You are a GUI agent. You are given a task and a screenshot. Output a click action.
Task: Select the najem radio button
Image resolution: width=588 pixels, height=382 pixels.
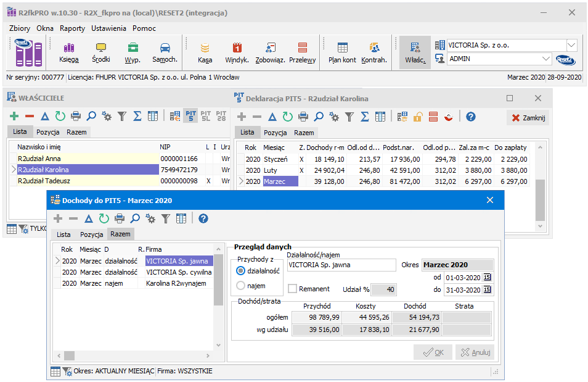pos(241,286)
